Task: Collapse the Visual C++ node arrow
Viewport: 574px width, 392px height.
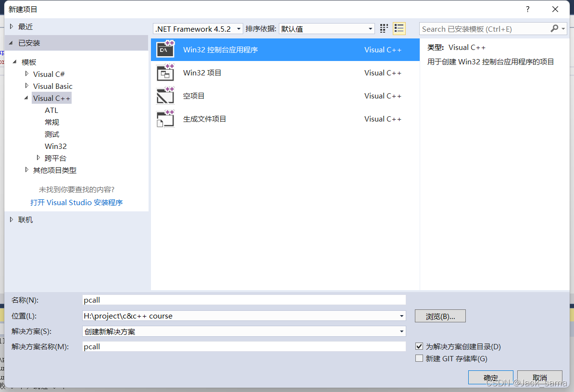Action: [26, 98]
